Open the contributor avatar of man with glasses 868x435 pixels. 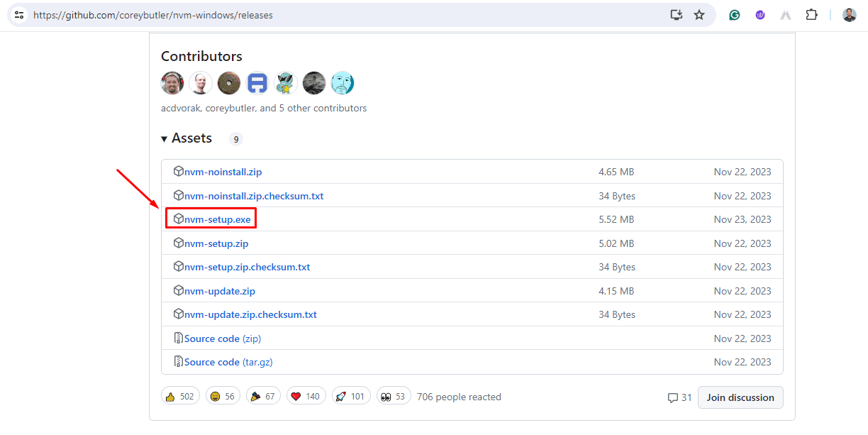click(x=172, y=83)
